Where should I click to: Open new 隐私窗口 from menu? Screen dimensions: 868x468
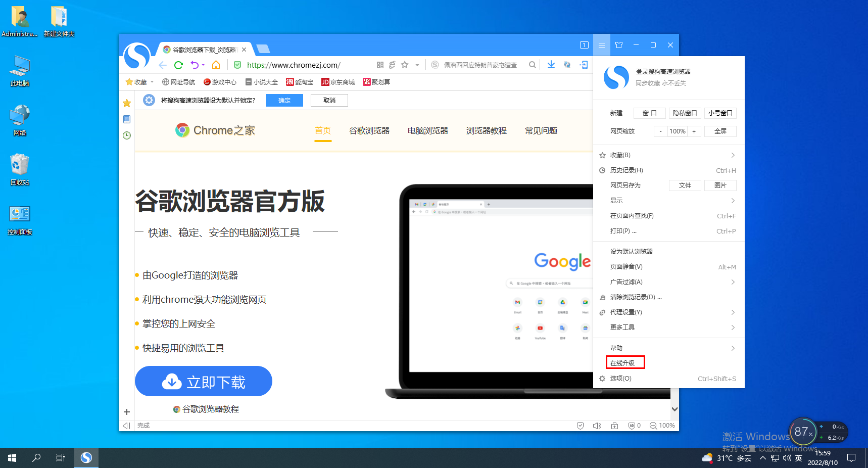685,113
